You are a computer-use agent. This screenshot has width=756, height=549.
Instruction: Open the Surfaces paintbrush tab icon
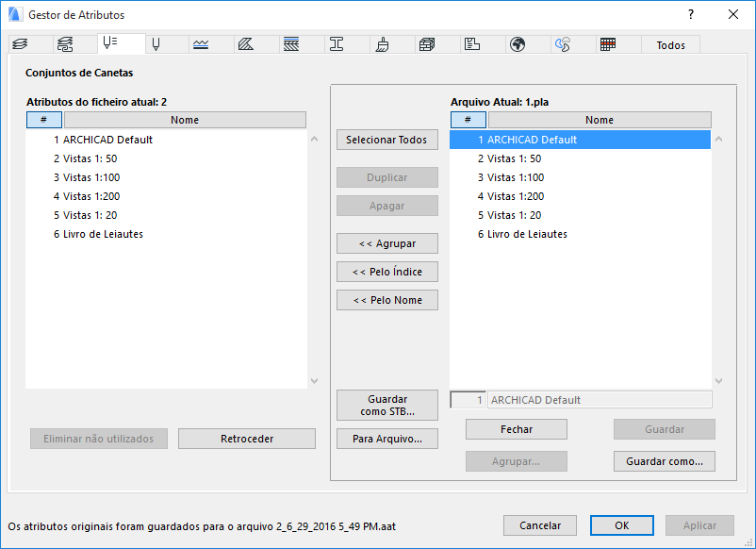(x=382, y=44)
